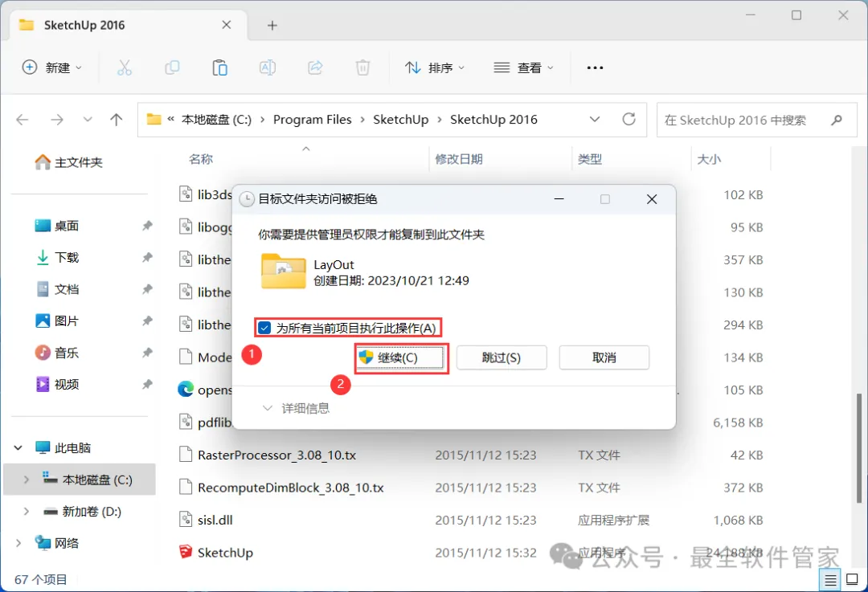Select the SketchUp application file icon
The image size is (868, 592).
(186, 552)
